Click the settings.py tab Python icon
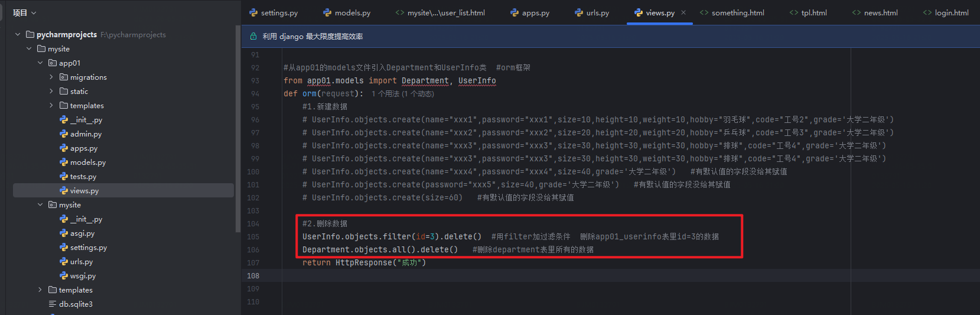Viewport: 980px width, 315px height. tap(253, 12)
